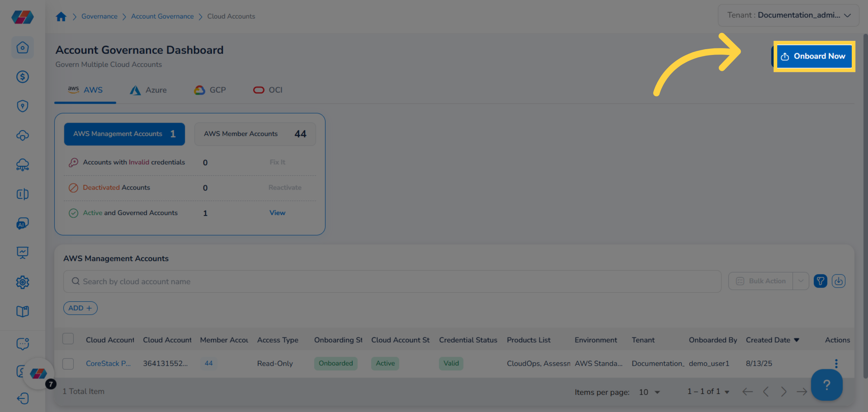Click the home breadcrumb icon
Screen dimensions: 868x412
(x=61, y=17)
